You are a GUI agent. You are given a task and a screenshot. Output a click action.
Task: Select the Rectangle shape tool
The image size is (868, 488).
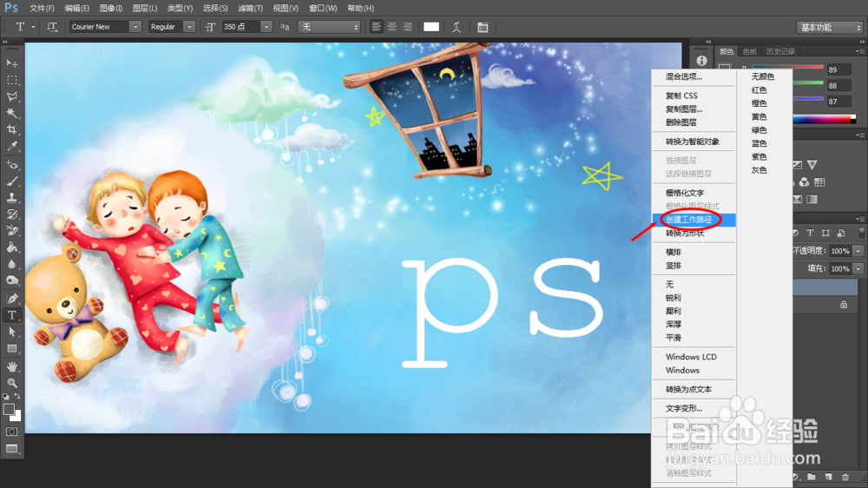[11, 348]
